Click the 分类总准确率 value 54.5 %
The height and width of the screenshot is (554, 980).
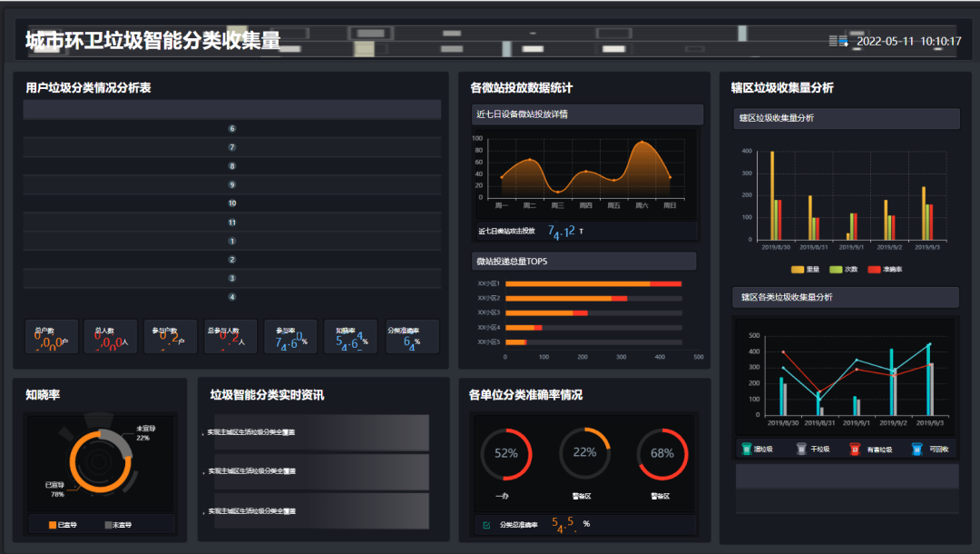click(x=571, y=525)
